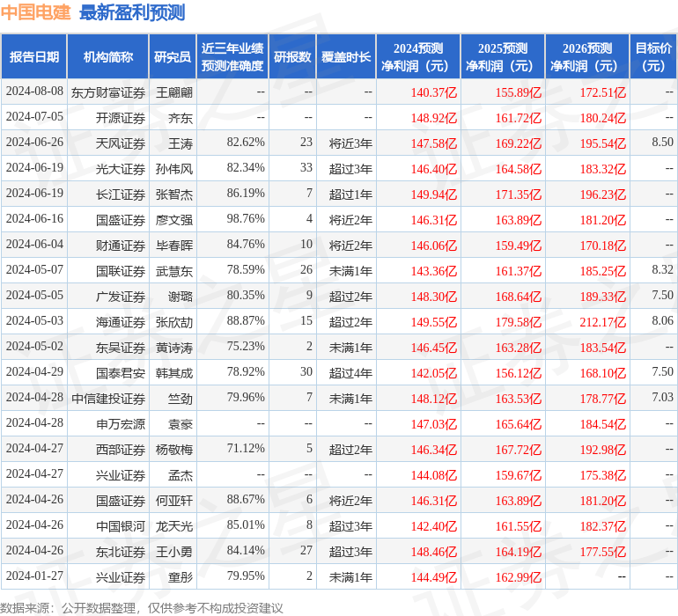Viewport: 678px width, 616px height.
Task: Click researcher name 张智杰
Action: tap(174, 194)
